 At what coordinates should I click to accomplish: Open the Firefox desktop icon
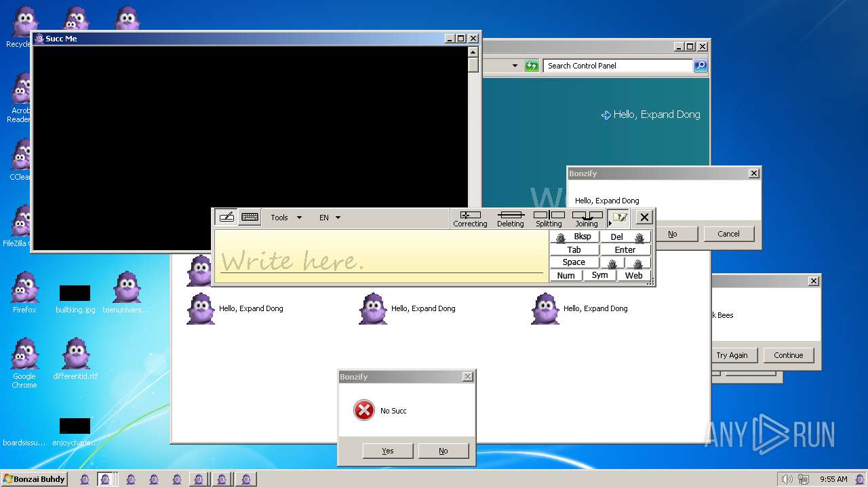pos(24,293)
